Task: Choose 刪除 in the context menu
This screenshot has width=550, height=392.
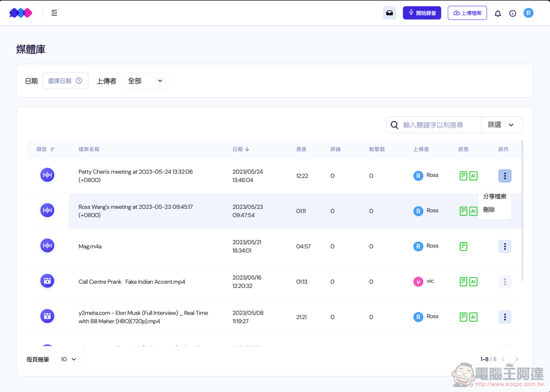Action: pyautogui.click(x=489, y=209)
